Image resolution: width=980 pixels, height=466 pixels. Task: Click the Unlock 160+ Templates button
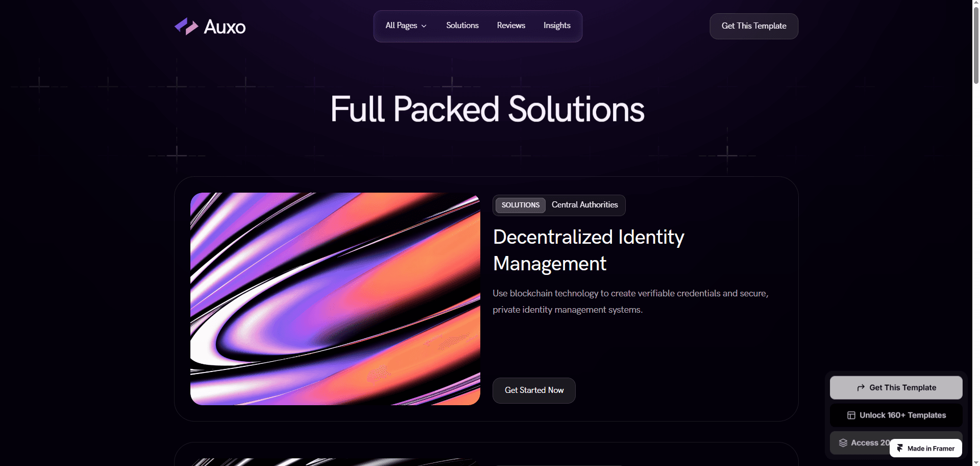point(896,415)
